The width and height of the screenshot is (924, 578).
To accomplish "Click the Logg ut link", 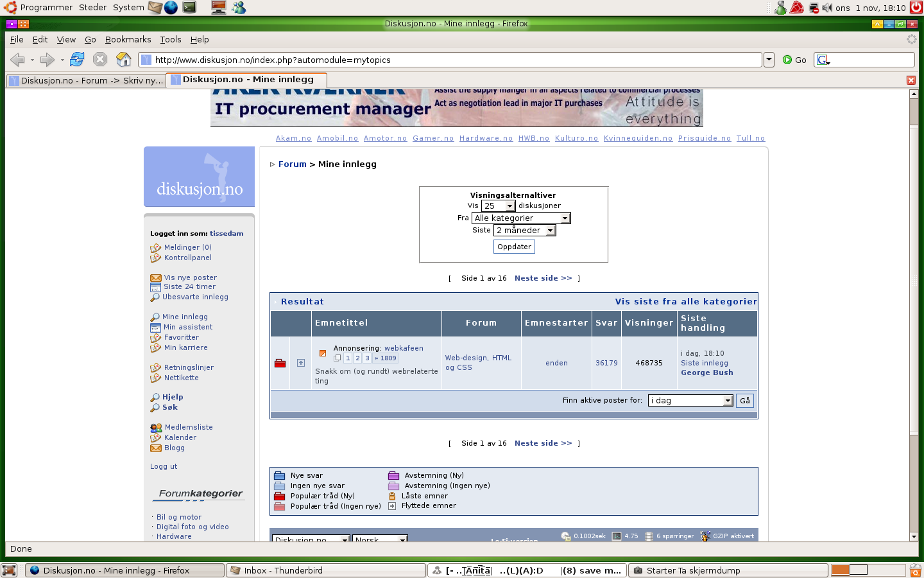I will click(x=164, y=467).
